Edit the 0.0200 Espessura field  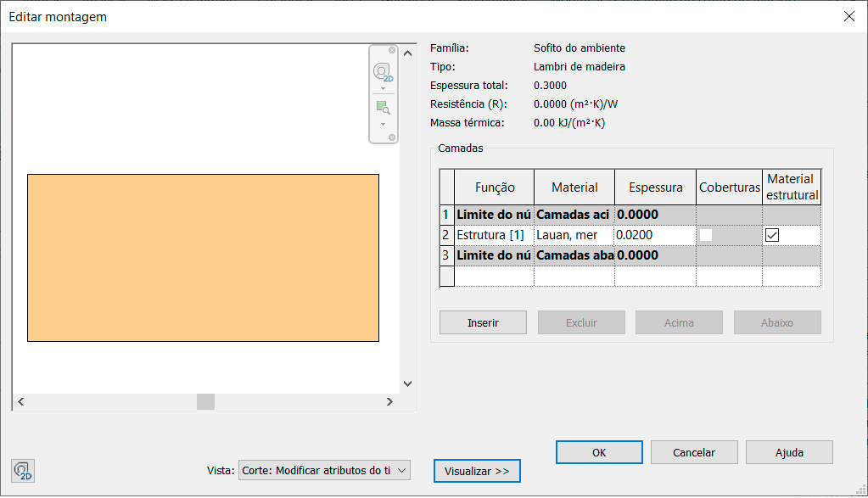click(x=653, y=235)
